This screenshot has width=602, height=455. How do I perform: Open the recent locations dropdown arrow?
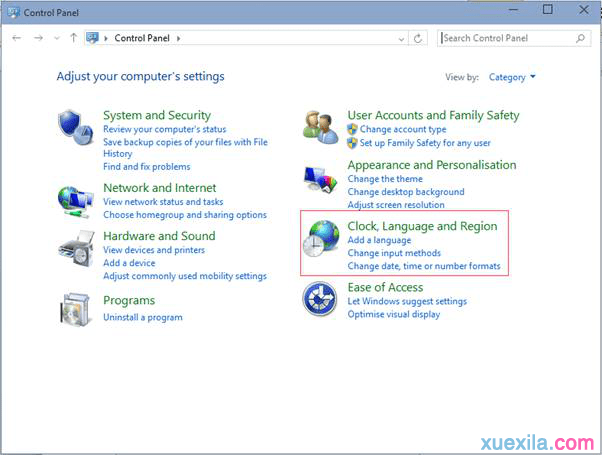click(57, 38)
